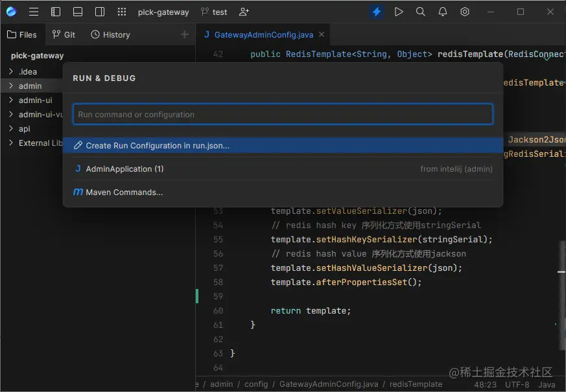The width and height of the screenshot is (566, 392).
Task: Click the pencil icon beside Create Run Configuration
Action: click(x=78, y=145)
